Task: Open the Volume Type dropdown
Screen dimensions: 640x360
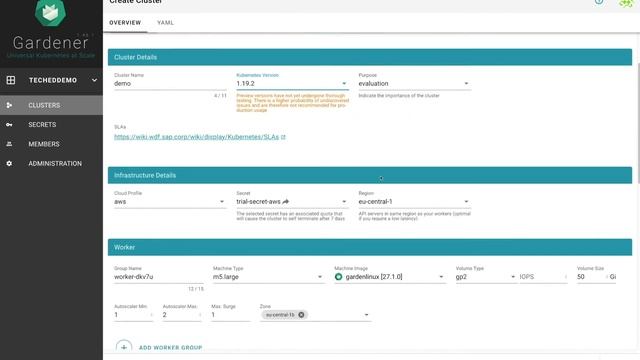Action: [486, 277]
